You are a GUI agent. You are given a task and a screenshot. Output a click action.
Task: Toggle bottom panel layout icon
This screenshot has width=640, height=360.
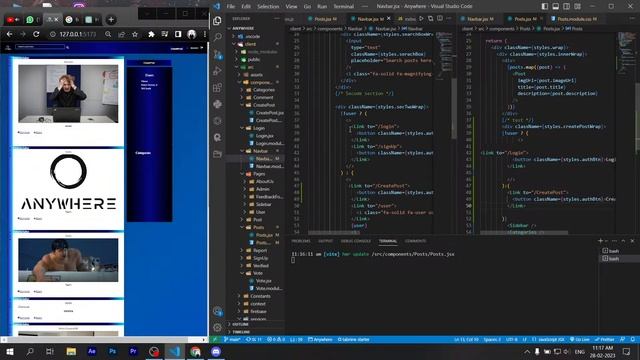coord(556,6)
